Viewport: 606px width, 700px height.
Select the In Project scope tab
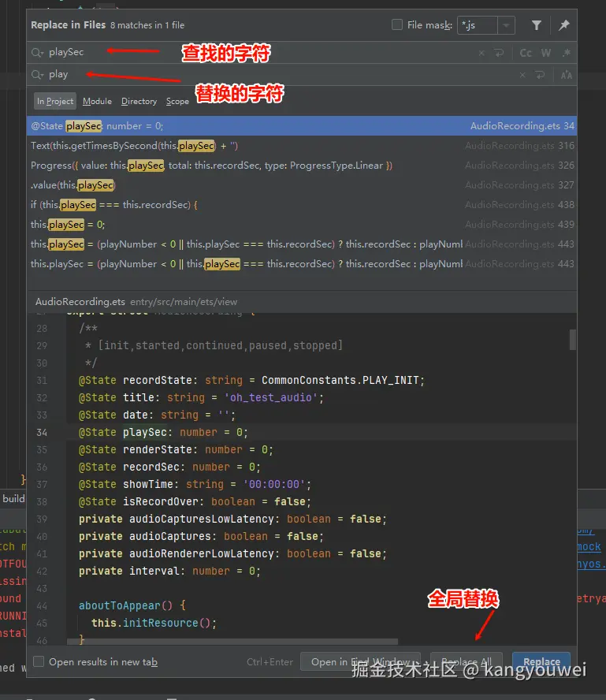pyautogui.click(x=55, y=102)
